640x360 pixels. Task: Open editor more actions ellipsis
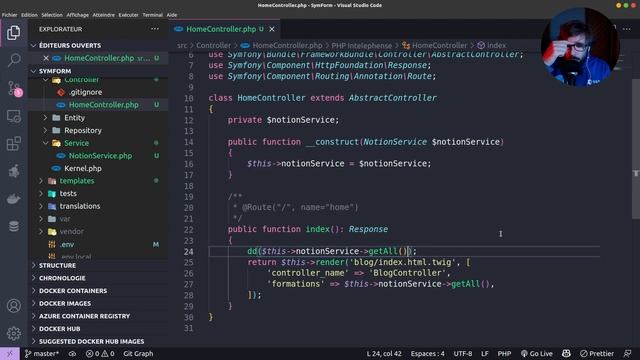pyautogui.click(x=627, y=29)
